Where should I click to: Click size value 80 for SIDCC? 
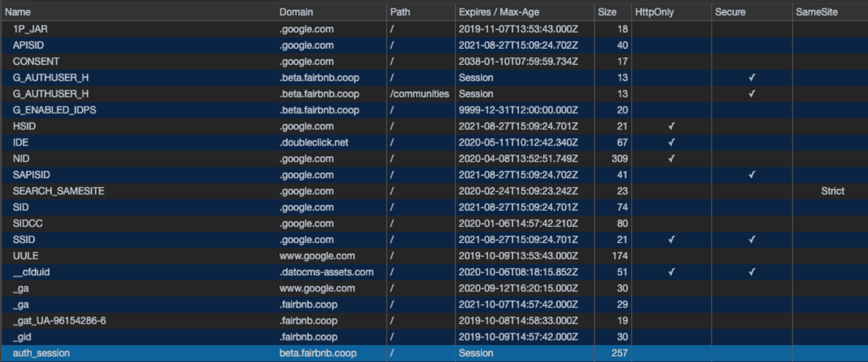622,223
